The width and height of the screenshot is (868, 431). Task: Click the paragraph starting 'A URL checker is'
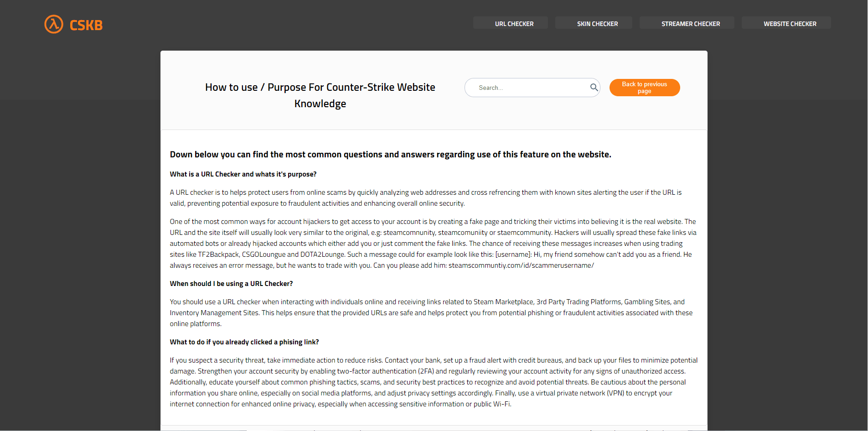[425, 198]
